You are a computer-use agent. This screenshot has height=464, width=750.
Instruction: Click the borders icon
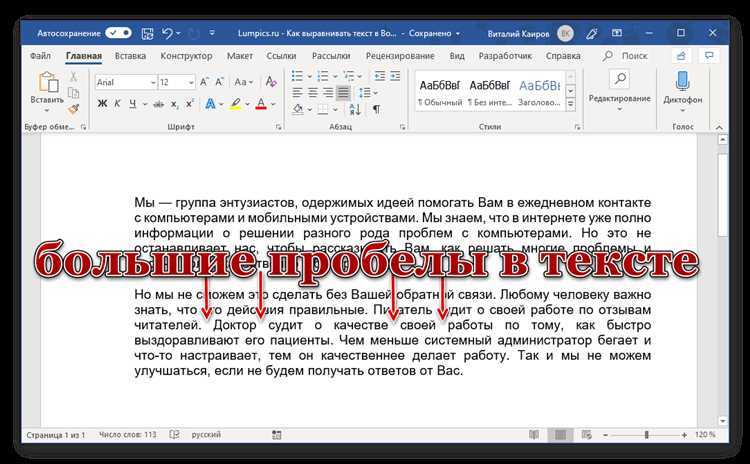point(323,110)
